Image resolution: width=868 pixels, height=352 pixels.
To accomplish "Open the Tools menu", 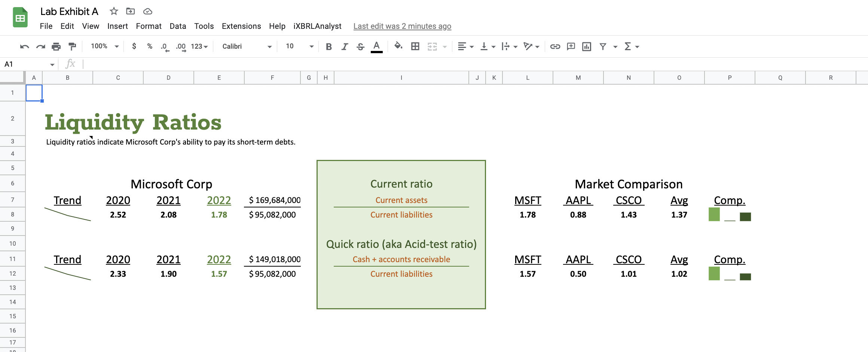I will pos(204,26).
